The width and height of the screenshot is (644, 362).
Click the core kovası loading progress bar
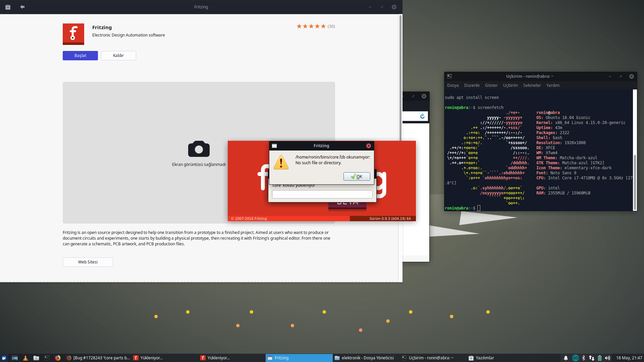click(x=322, y=194)
